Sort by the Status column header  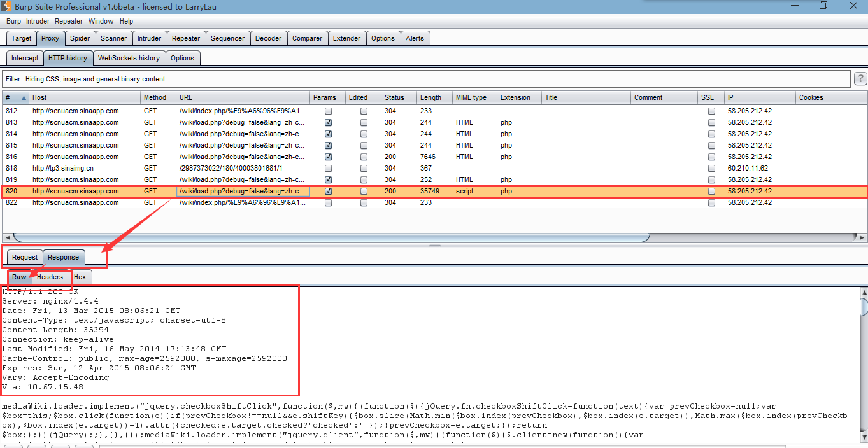399,97
